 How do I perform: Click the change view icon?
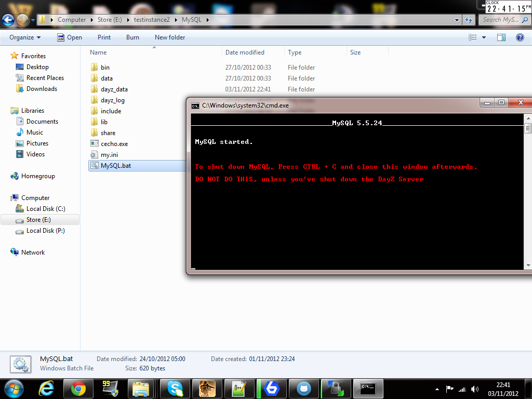click(473, 37)
